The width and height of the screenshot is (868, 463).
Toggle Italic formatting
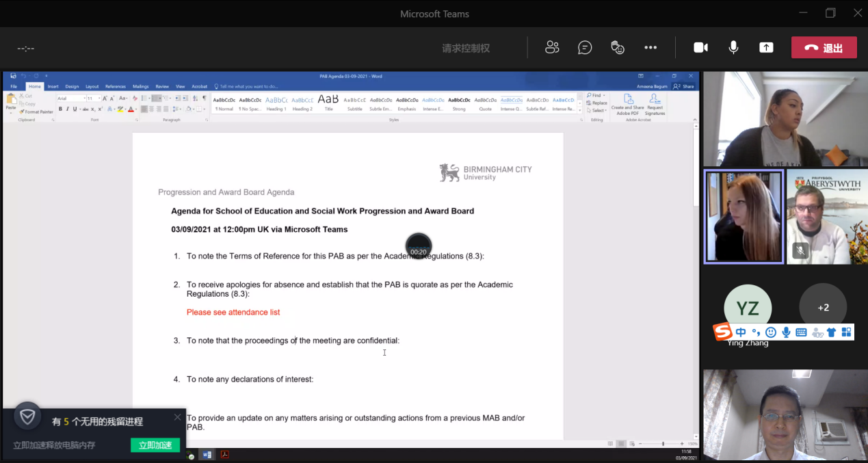tap(67, 109)
